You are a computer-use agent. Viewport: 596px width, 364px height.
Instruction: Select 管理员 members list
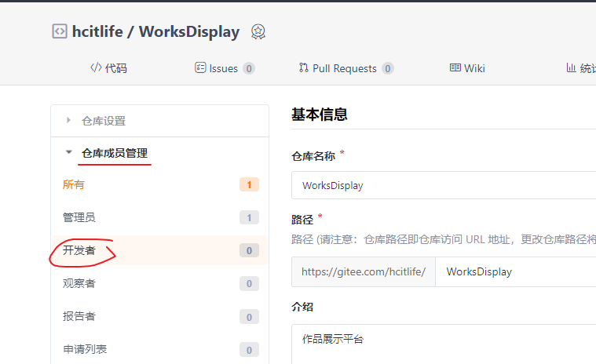[159, 217]
